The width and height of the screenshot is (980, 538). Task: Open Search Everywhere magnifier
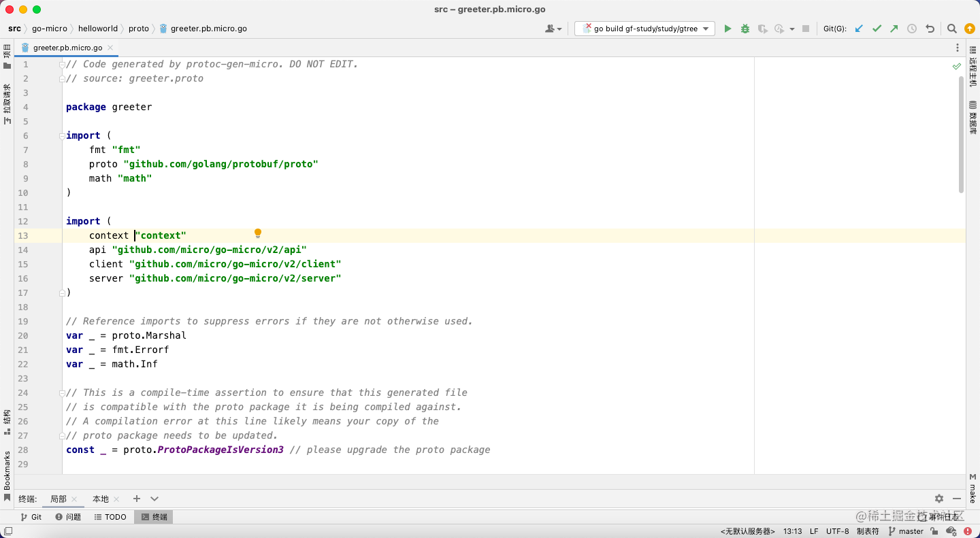pos(952,29)
